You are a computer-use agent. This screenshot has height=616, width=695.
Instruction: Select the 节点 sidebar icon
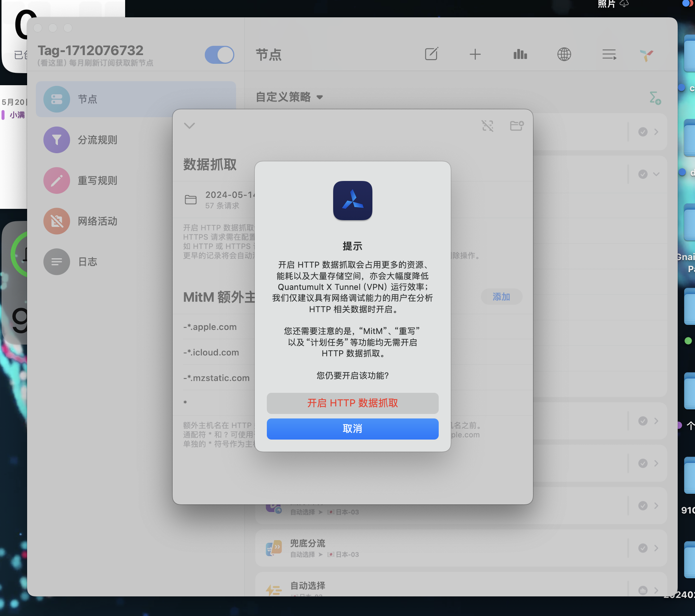tap(56, 99)
